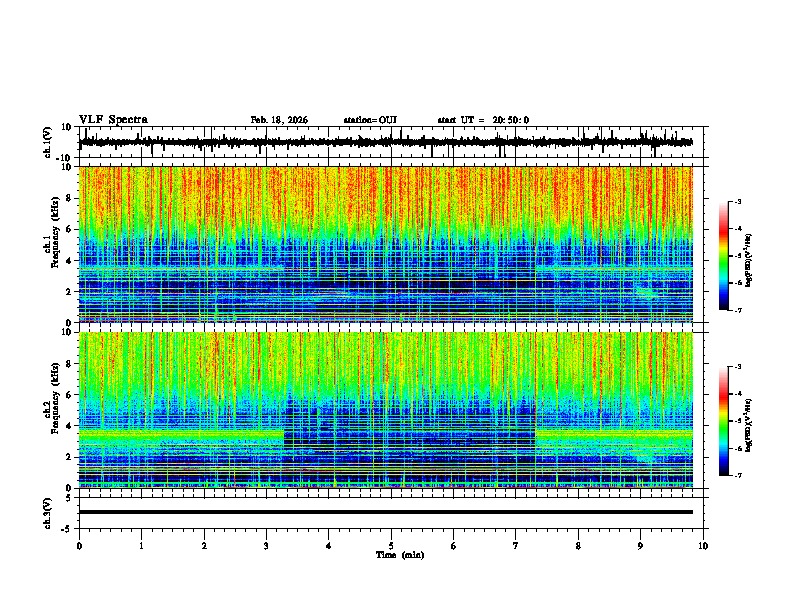The height and width of the screenshot is (612, 792).
Task: Click the "-3" label on ch.2 color scale
Action: [738, 367]
